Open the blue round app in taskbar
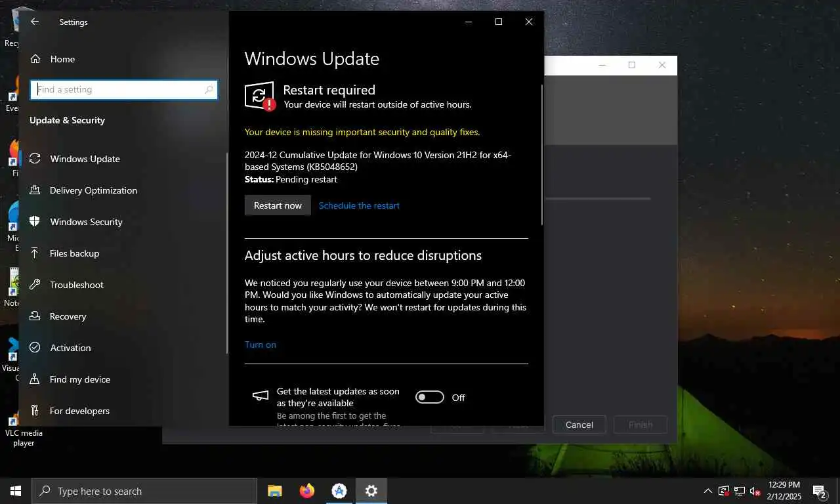Image resolution: width=840 pixels, height=504 pixels. 339,491
